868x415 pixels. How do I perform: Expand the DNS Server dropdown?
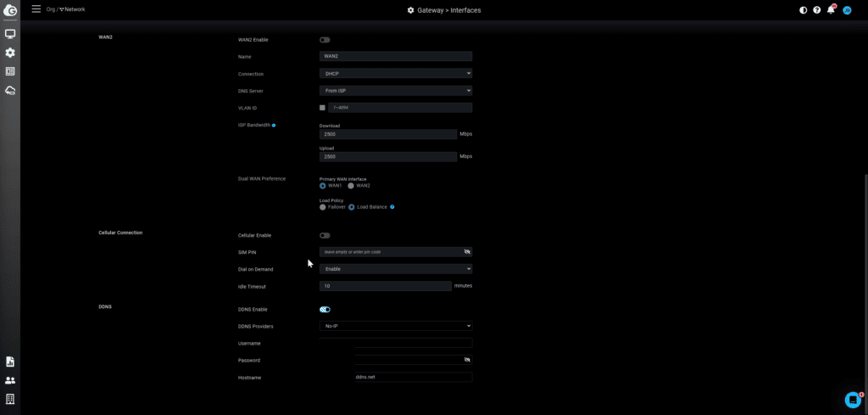(x=395, y=91)
